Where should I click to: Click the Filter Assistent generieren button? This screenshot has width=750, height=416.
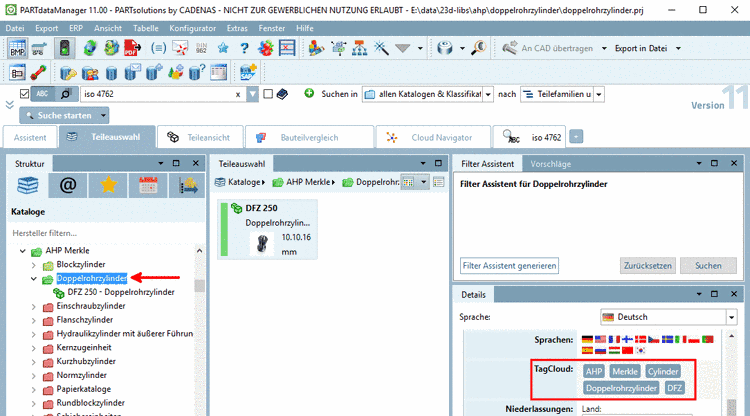509,265
